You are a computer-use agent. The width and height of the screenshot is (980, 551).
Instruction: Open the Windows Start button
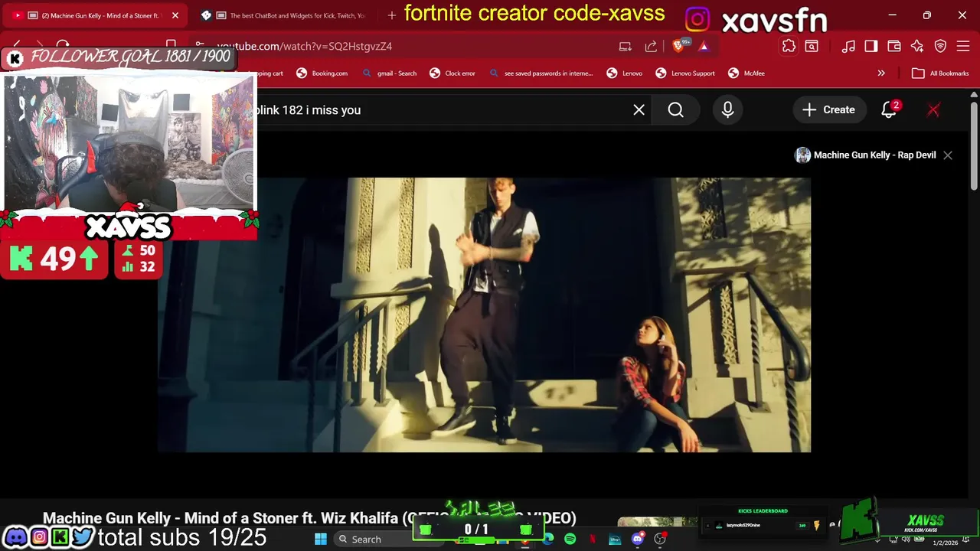[321, 539]
